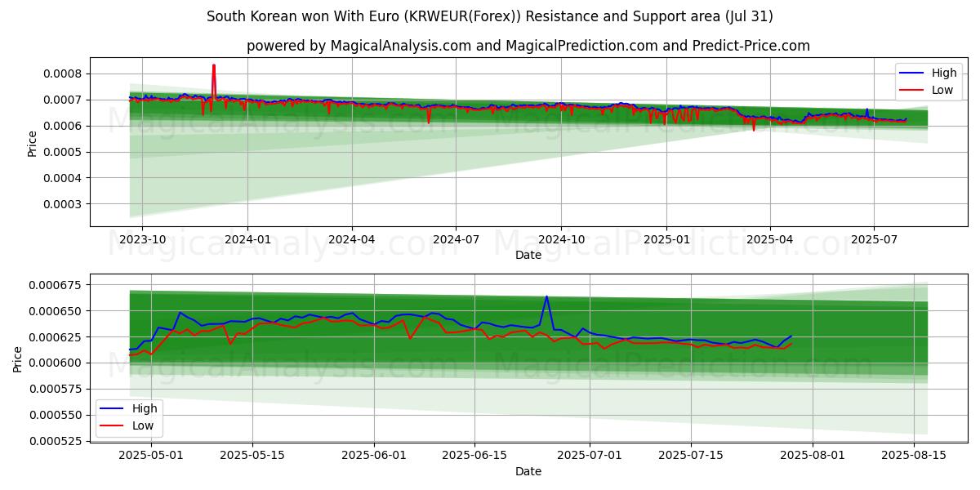Click the 2025-04 x-axis tick label

[x=770, y=240]
